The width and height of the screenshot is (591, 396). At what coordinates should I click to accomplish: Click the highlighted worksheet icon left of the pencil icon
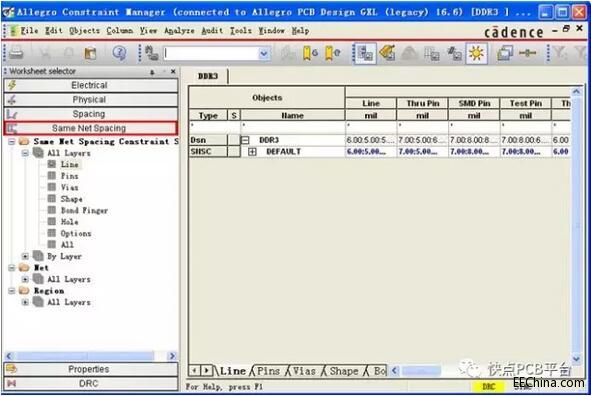pyautogui.click(x=364, y=53)
